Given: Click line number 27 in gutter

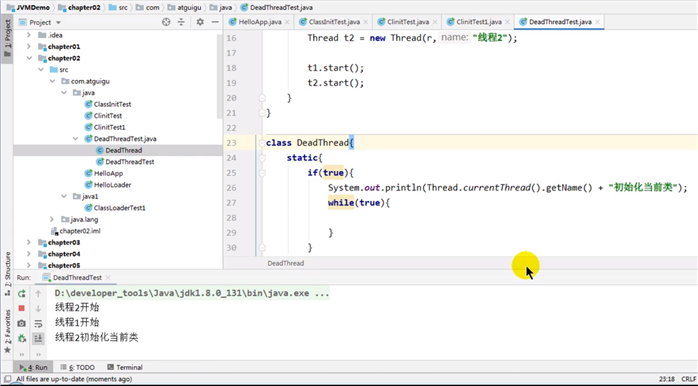Looking at the screenshot, I should 231,203.
